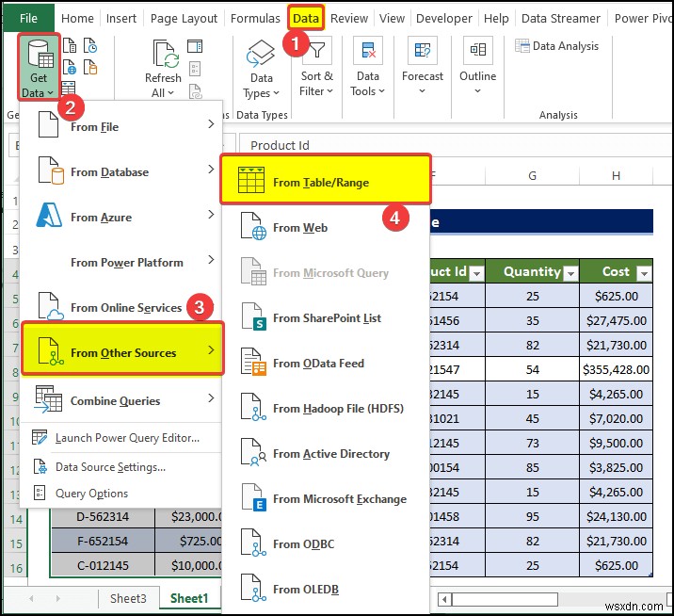Open the Data Tools dropdown
674x616 pixels.
(367, 68)
